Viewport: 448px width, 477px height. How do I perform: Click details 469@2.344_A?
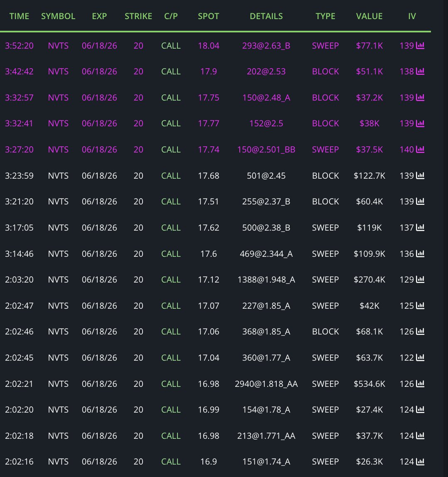[x=266, y=254]
